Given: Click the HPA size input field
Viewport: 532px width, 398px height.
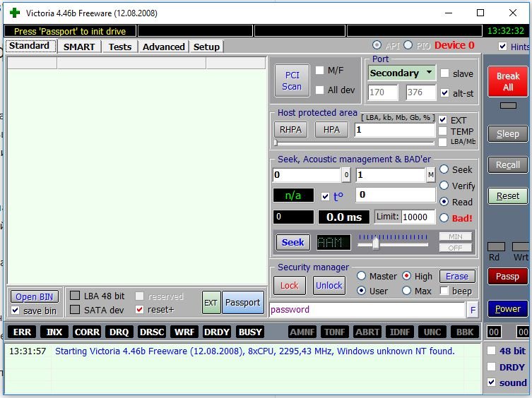Looking at the screenshot, I should click(x=395, y=130).
